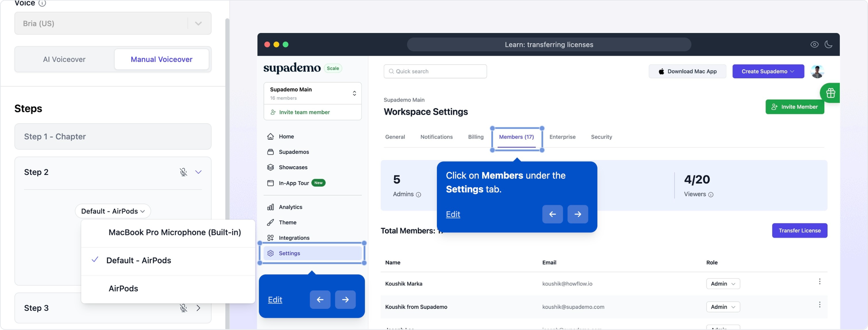Open the Create Supademo dropdown
The image size is (868, 330).
(768, 71)
